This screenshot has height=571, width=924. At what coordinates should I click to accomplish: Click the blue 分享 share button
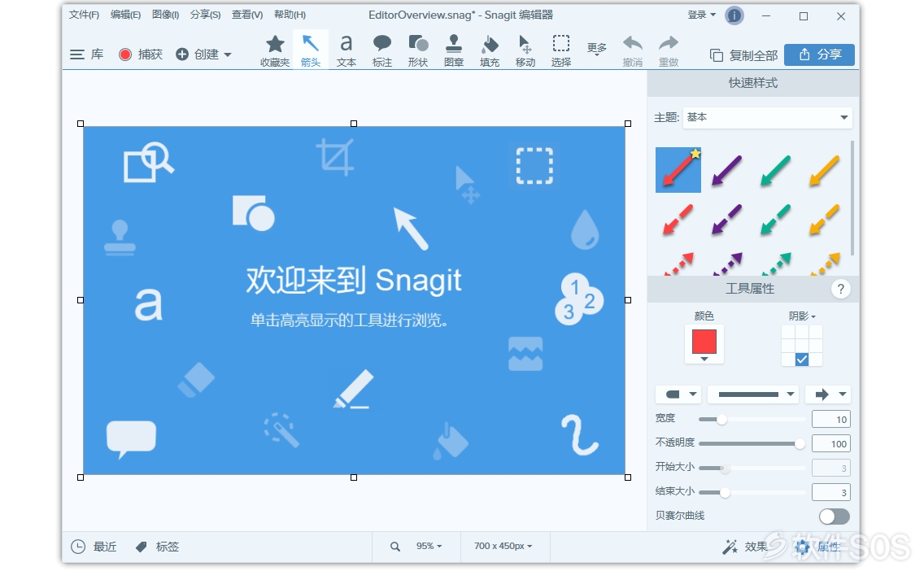(820, 54)
